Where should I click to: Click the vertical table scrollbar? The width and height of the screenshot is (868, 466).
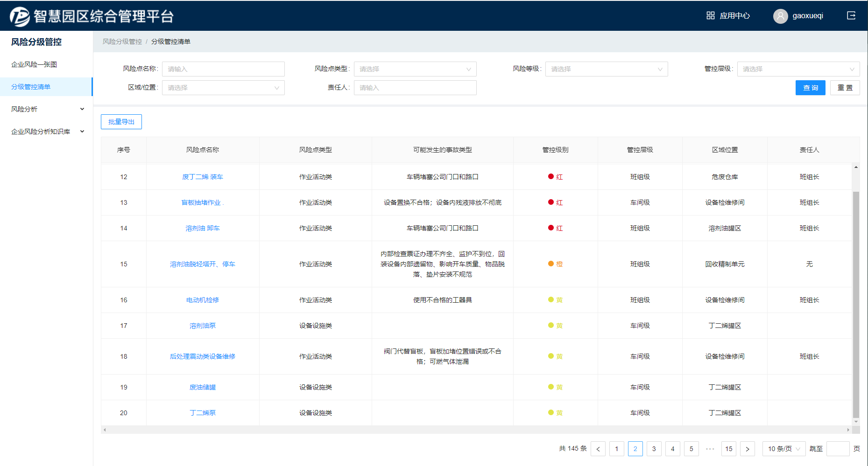[x=855, y=303]
